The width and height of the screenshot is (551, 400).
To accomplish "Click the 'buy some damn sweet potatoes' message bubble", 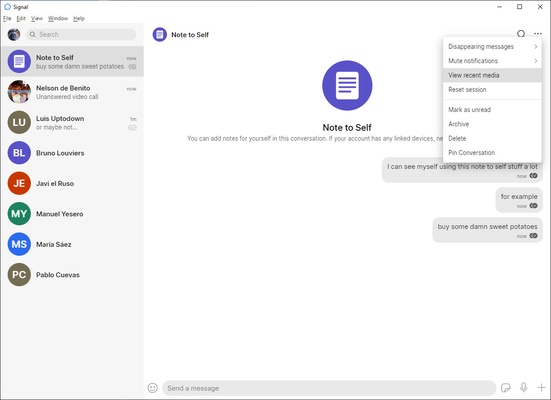I will point(487,230).
